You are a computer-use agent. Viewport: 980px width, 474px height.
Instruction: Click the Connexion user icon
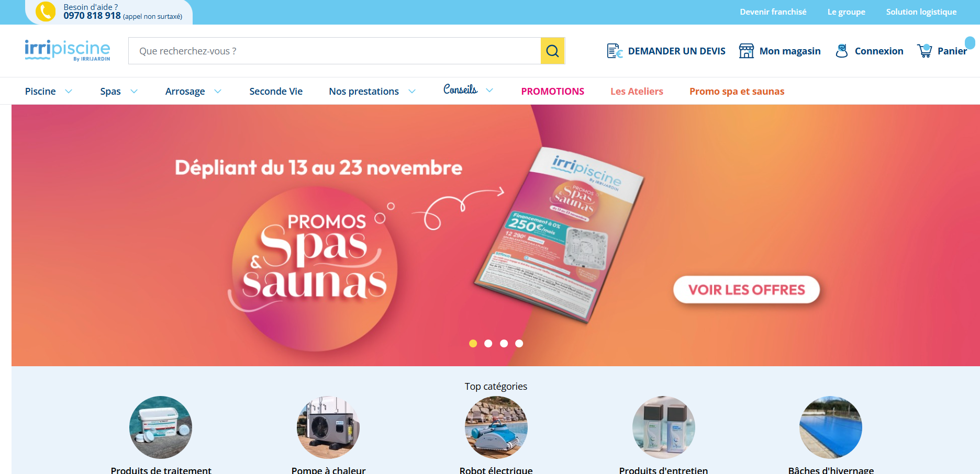pyautogui.click(x=842, y=51)
